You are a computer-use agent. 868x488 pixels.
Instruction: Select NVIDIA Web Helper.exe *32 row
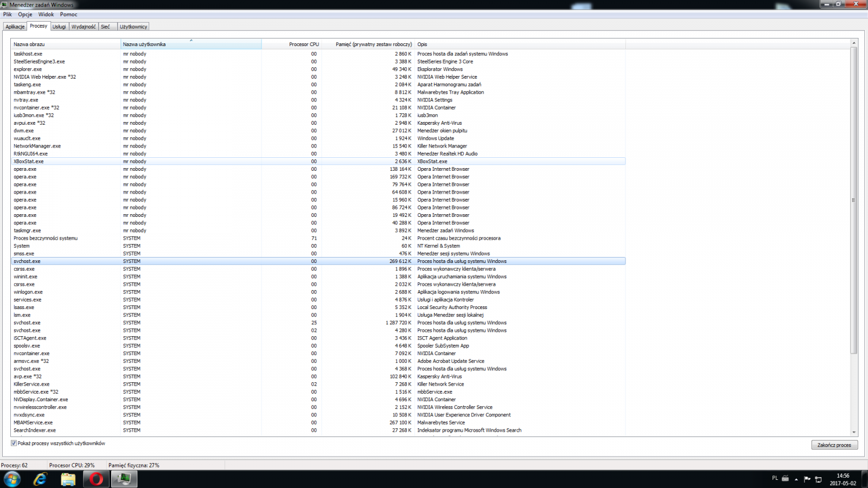point(318,77)
